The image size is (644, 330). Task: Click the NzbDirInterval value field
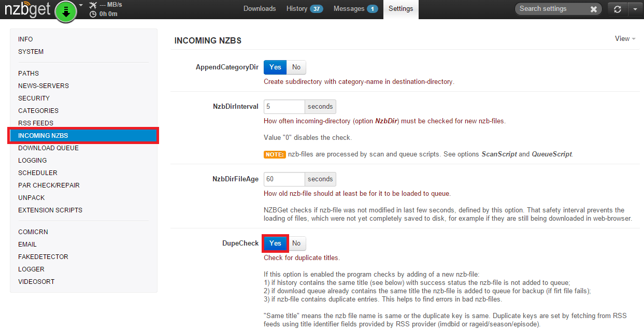[x=284, y=107]
